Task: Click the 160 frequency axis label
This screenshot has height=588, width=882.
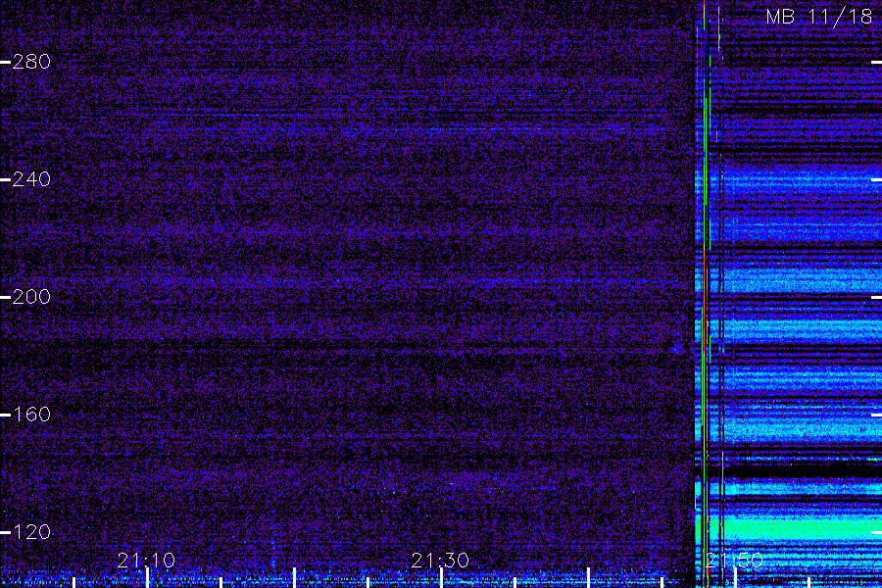Action: (x=31, y=415)
